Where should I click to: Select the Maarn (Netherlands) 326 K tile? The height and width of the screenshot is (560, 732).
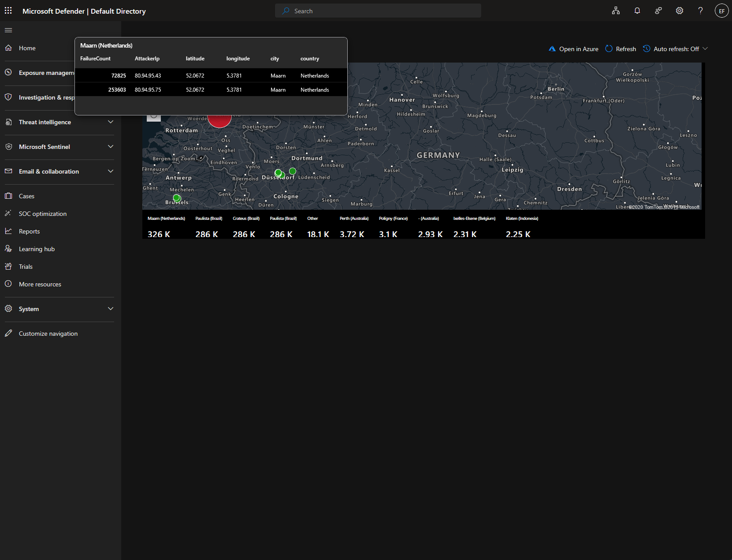pos(167,227)
